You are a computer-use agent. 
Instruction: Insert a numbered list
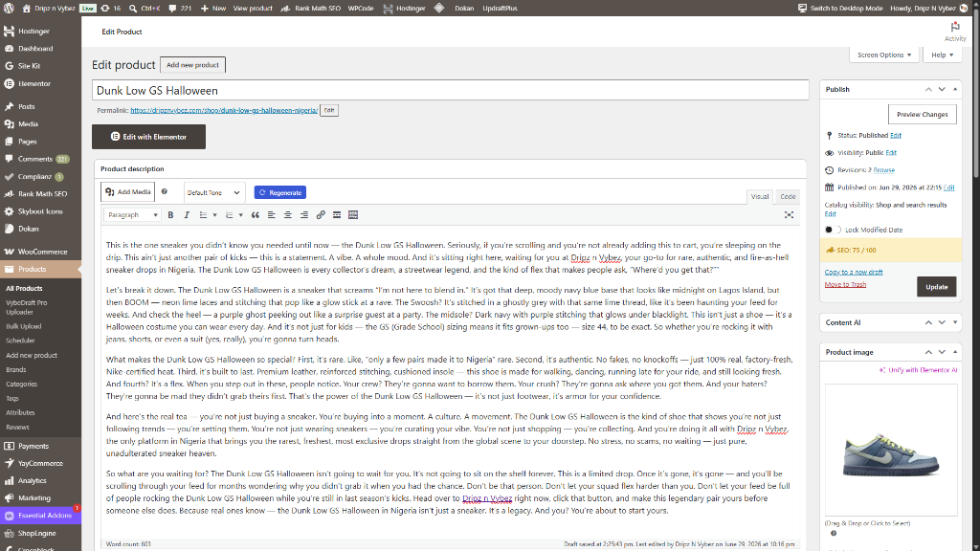point(230,215)
